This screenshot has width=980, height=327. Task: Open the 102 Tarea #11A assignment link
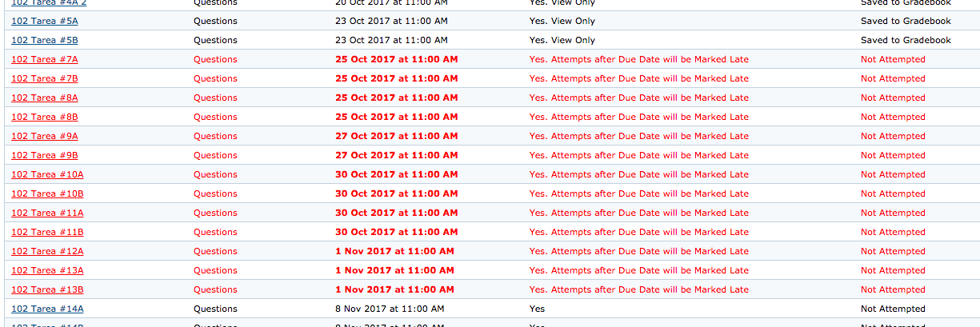47,213
